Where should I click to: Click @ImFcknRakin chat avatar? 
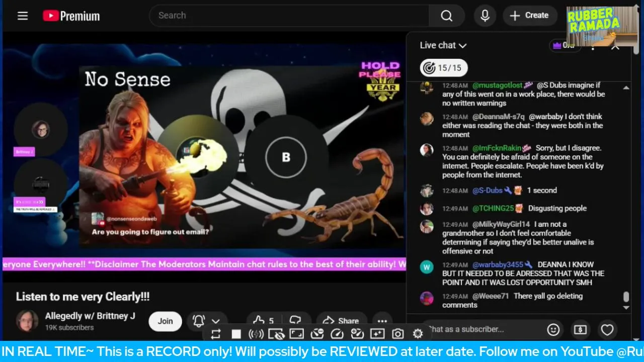click(427, 150)
